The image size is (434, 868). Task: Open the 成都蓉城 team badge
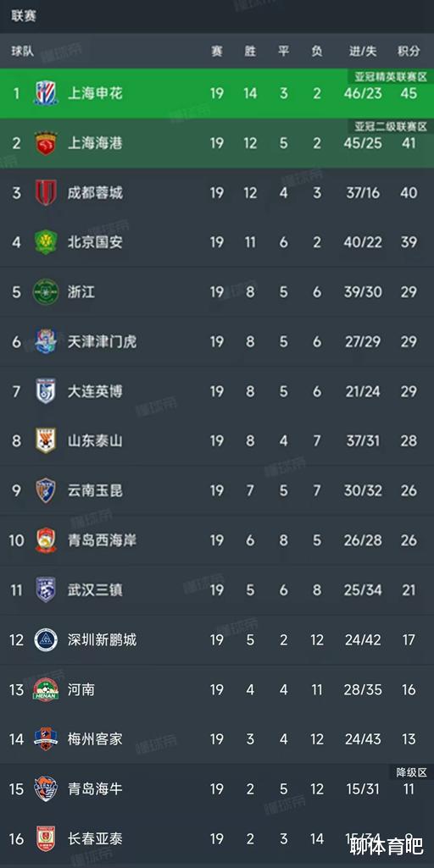46,192
